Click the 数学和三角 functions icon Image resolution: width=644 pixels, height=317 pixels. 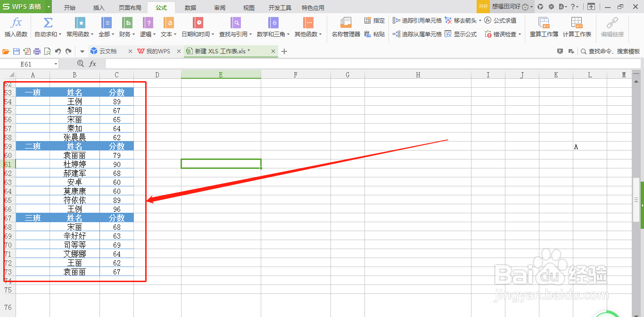[x=273, y=23]
